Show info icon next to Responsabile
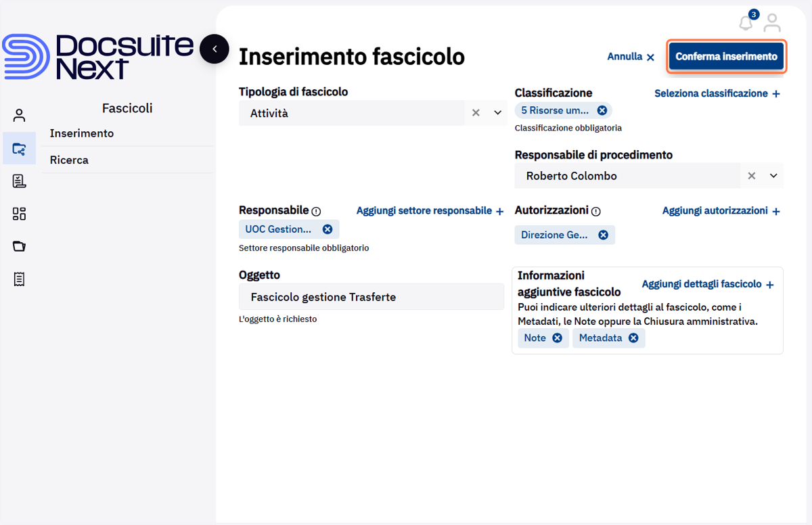812x525 pixels. [316, 212]
